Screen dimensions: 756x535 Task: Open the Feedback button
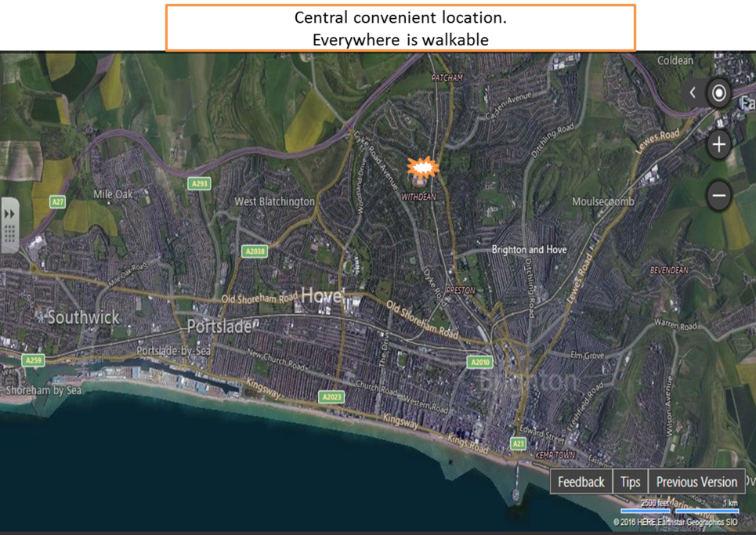581,482
